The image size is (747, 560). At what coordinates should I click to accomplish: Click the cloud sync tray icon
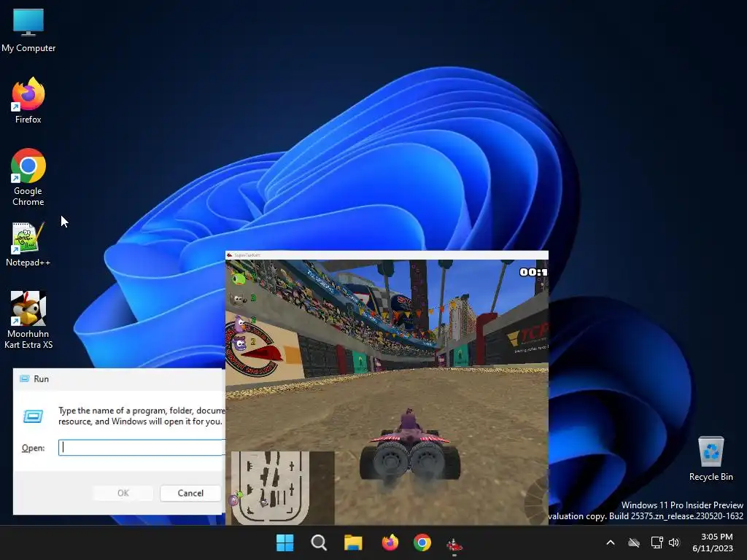click(634, 542)
